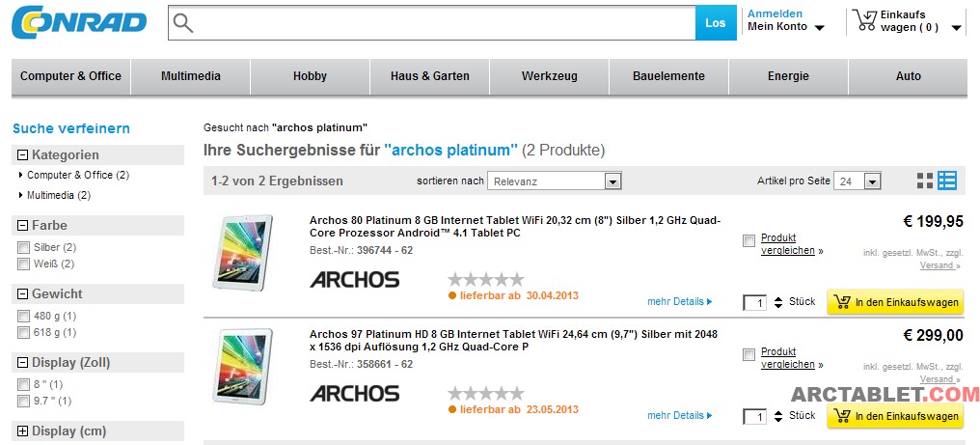Open the Multimedia navigation menu
The image size is (980, 445).
[x=191, y=76]
